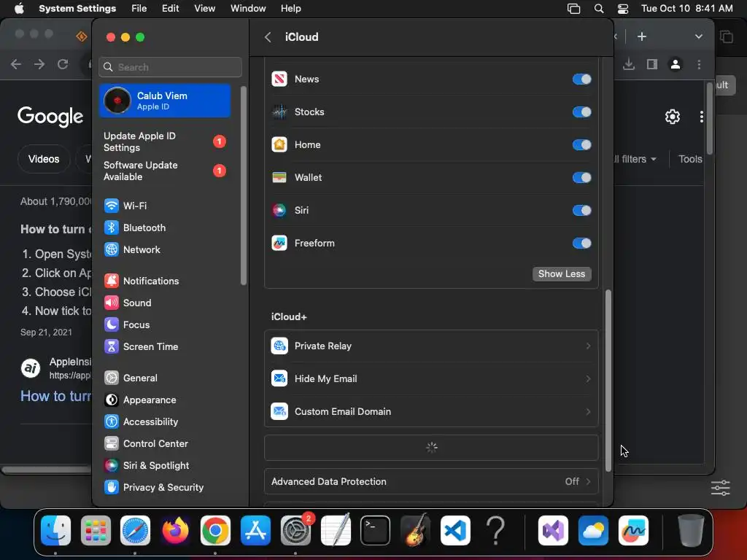
Task: Open Trash in the Dock
Action: [691, 531]
